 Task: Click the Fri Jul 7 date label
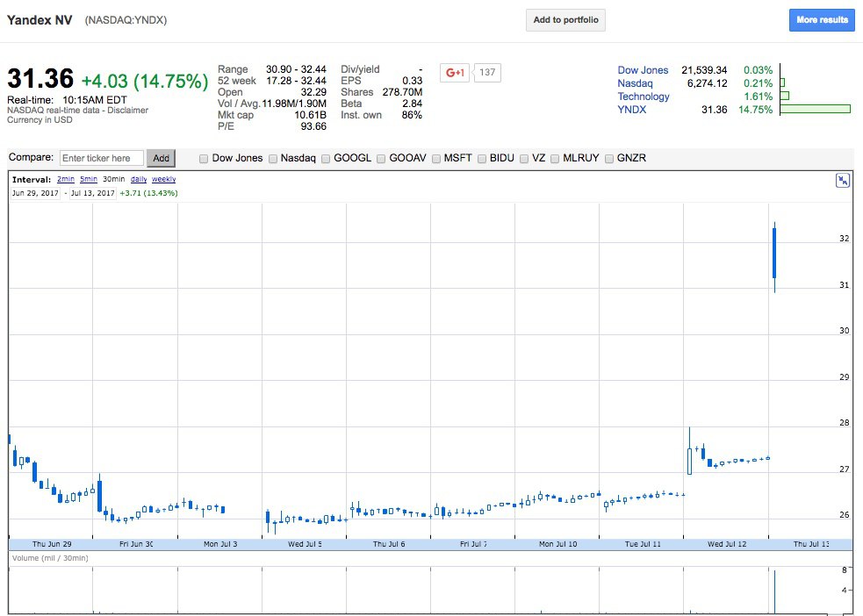point(473,544)
